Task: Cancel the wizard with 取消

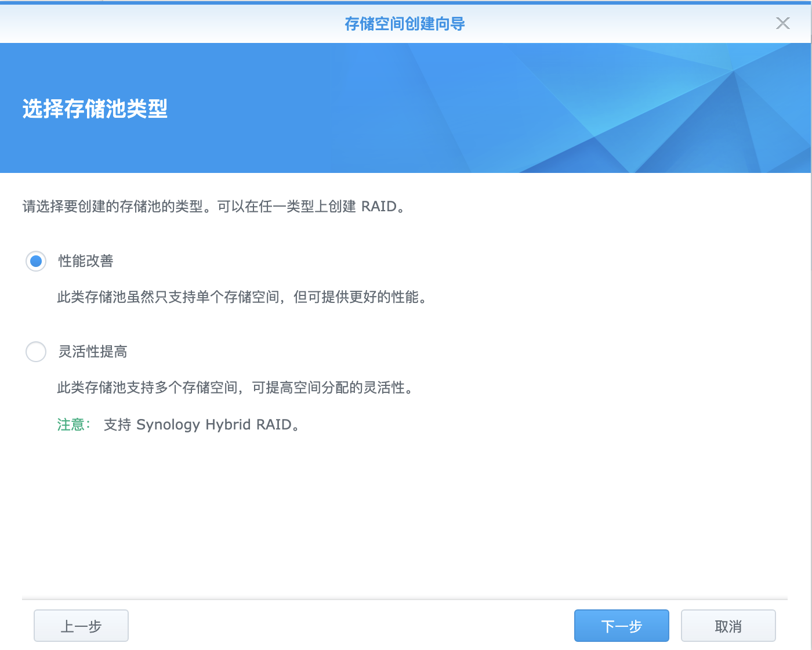Action: click(x=728, y=626)
